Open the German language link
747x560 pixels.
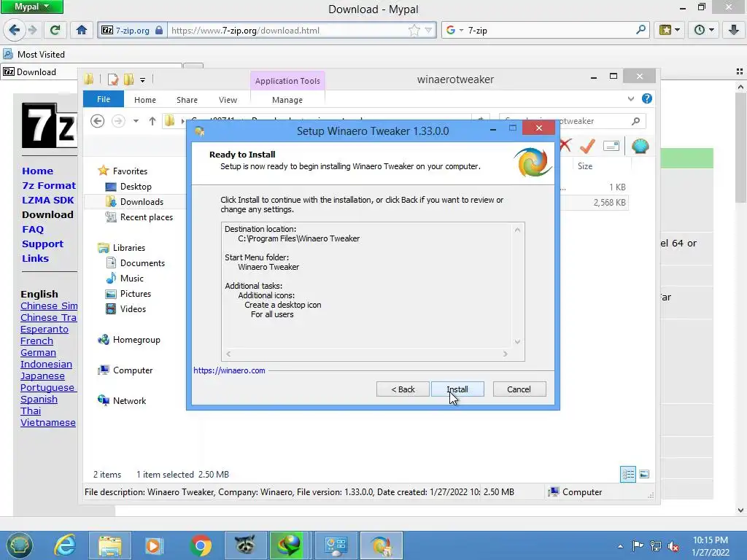[38, 353]
